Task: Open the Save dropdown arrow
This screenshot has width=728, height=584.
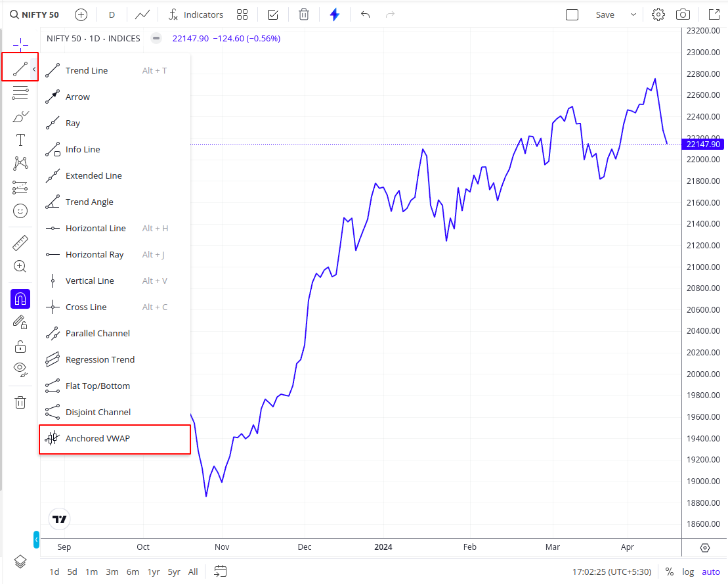Action: pyautogui.click(x=633, y=15)
